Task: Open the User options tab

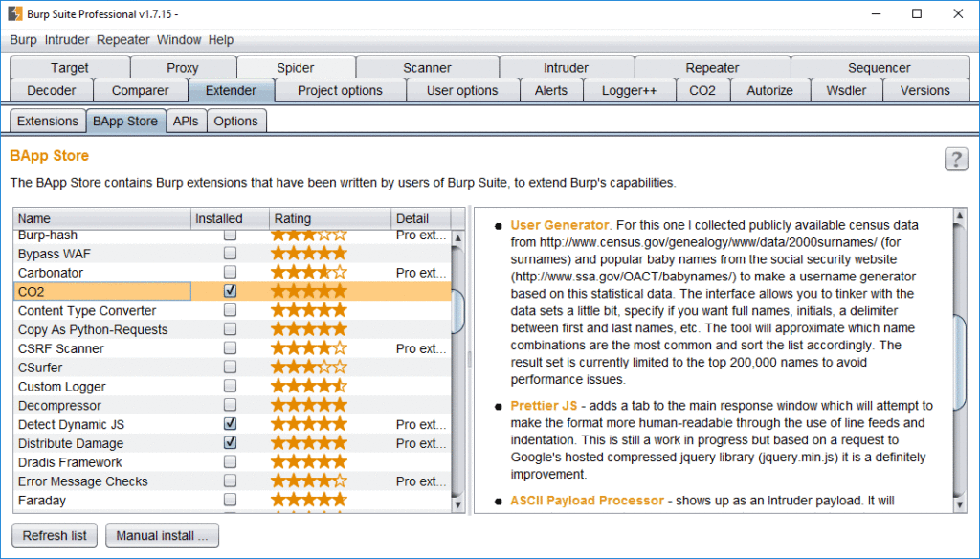Action: (x=462, y=90)
